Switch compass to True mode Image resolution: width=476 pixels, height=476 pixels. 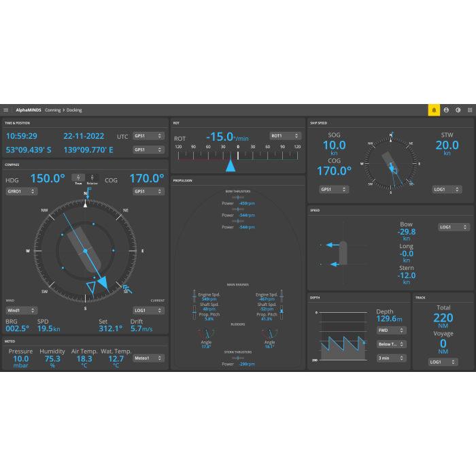click(78, 180)
